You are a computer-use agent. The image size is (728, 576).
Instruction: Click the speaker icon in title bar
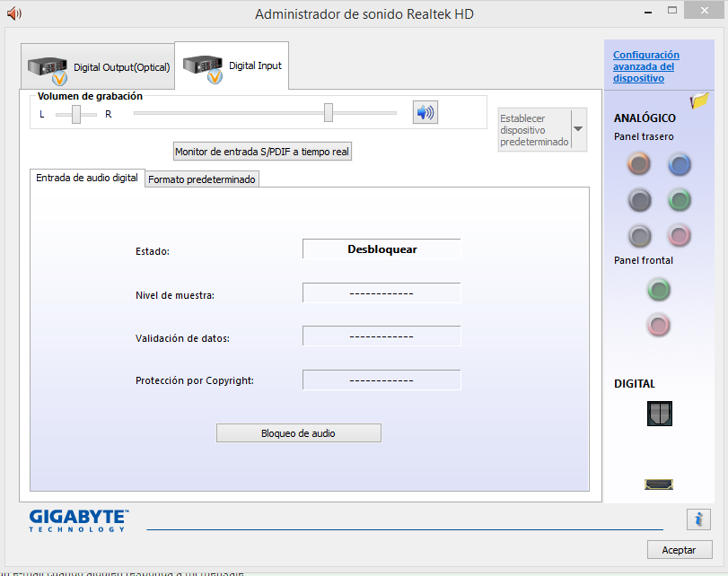click(x=14, y=13)
